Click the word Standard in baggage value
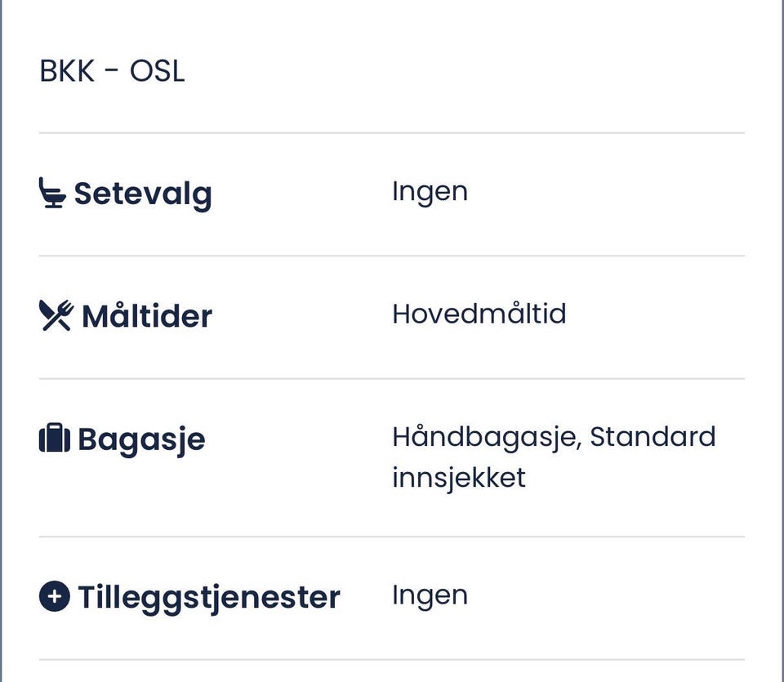 (653, 436)
